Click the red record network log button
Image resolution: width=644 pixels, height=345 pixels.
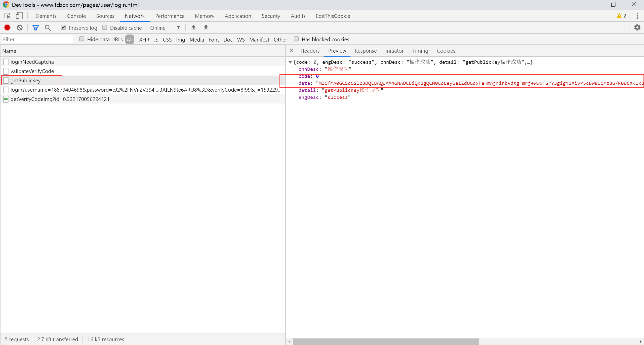[x=7, y=27]
